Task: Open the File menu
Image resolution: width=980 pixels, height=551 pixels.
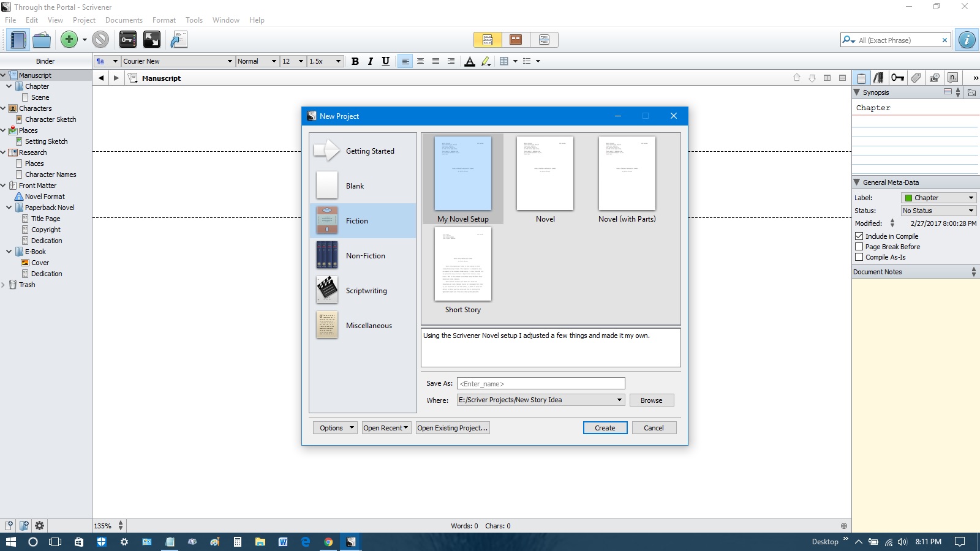Action: click(10, 20)
